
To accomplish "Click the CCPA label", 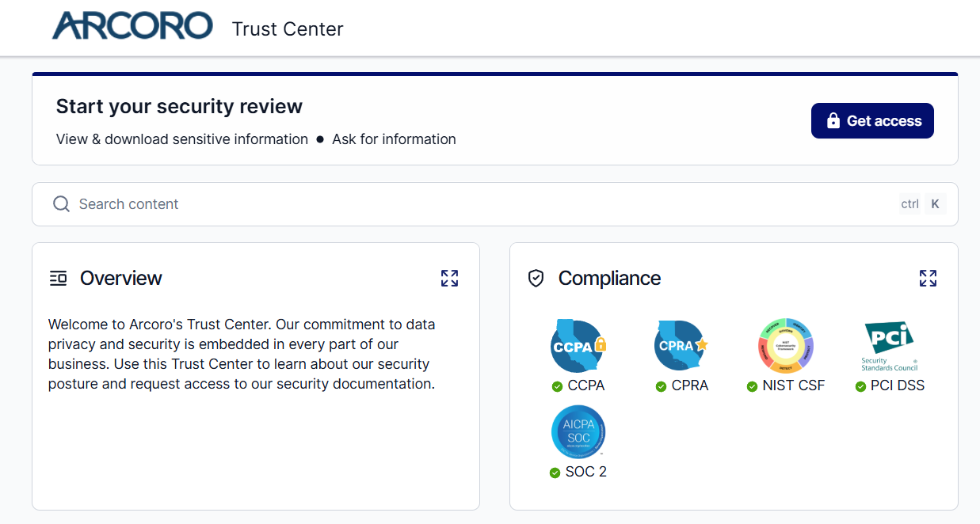I will (586, 385).
